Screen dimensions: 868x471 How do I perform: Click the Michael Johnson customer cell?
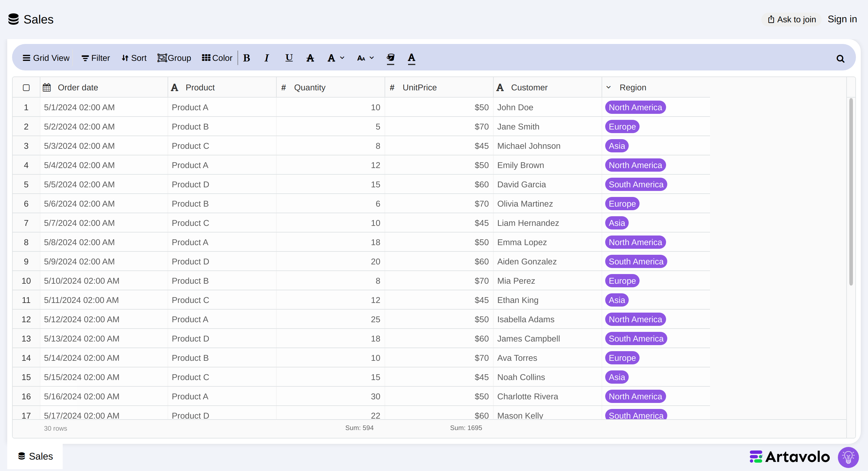tap(548, 146)
